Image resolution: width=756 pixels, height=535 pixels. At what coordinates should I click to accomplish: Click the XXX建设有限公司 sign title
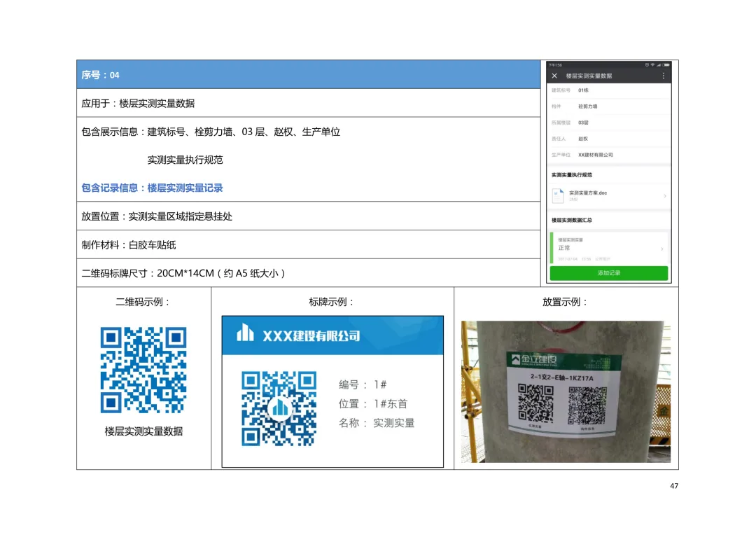coord(311,335)
